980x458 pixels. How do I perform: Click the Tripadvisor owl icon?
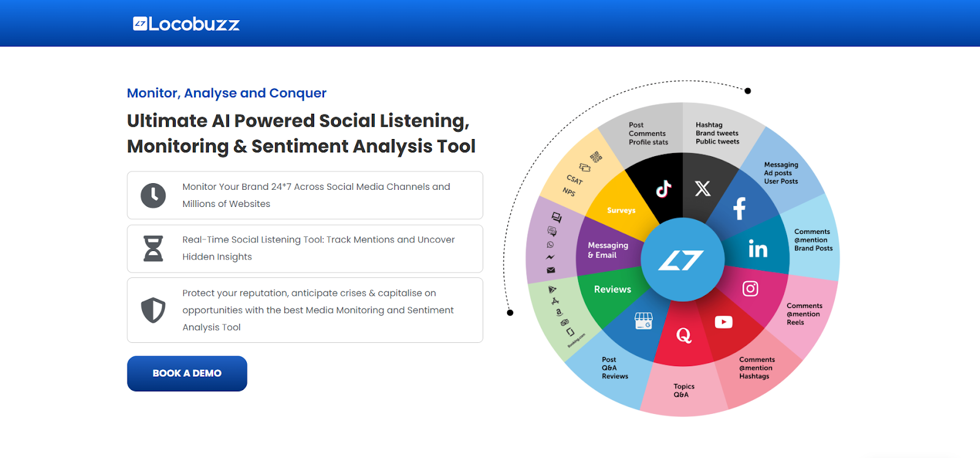click(x=565, y=322)
